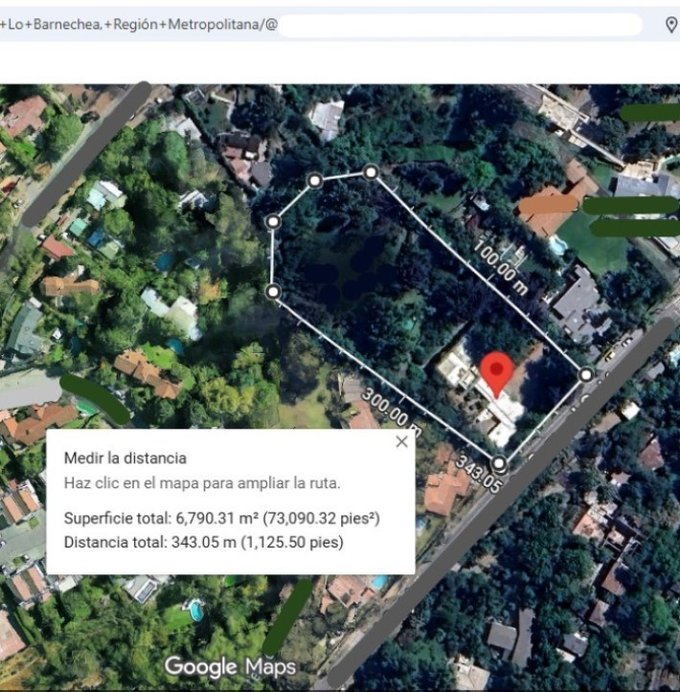680x692 pixels.
Task: Select the southwestern-most vertex on the polygon's left edge
Action: 273,291
